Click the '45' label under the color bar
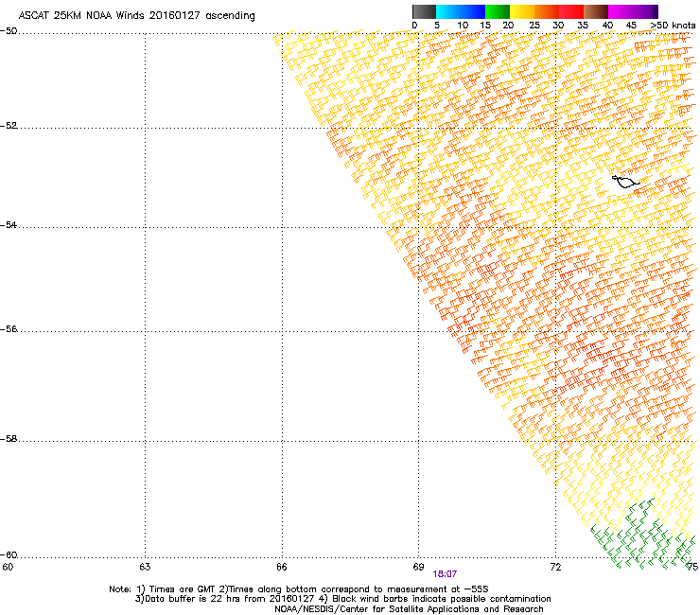 (x=631, y=26)
